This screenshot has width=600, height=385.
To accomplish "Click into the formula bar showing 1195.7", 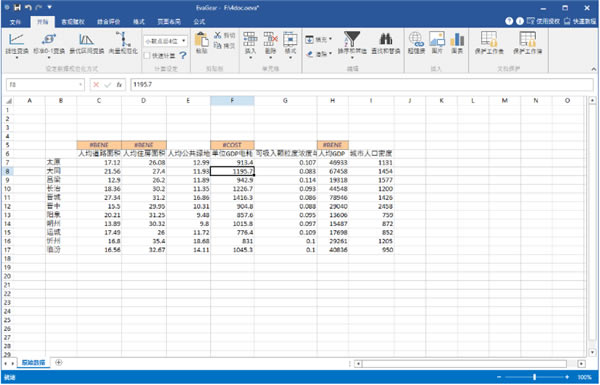I will pyautogui.click(x=362, y=85).
